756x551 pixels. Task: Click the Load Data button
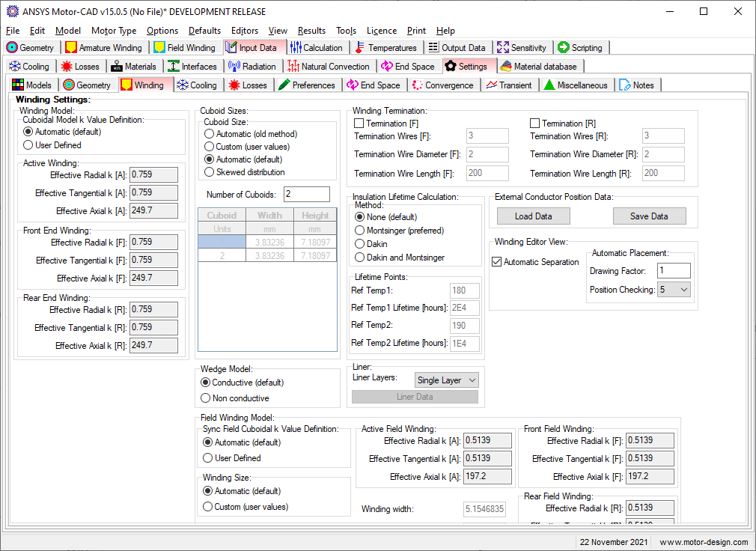(533, 216)
